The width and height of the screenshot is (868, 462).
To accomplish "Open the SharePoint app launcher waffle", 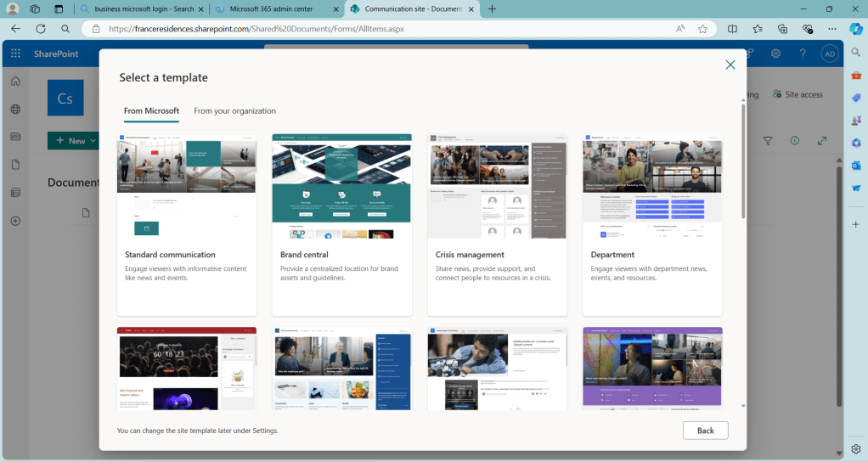I will click(15, 54).
